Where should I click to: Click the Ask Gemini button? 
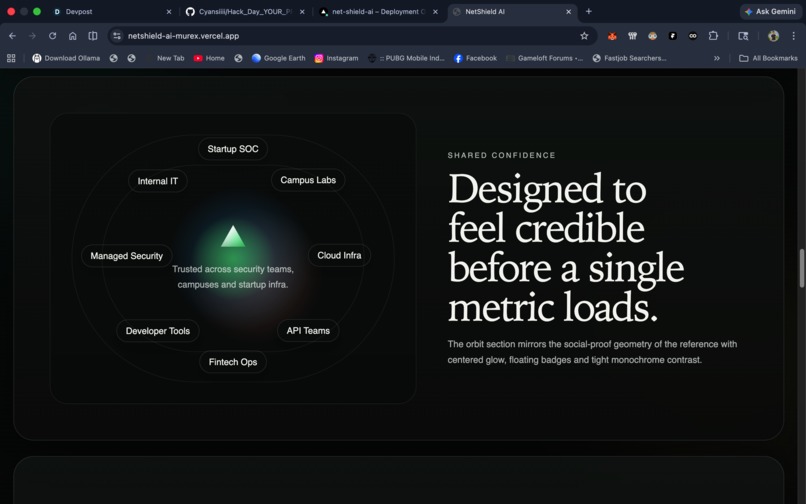point(770,11)
